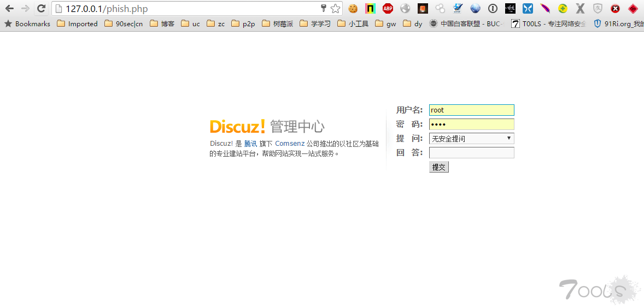The height and width of the screenshot is (308, 644).
Task: Click the empty 回答 answer field
Action: [471, 152]
